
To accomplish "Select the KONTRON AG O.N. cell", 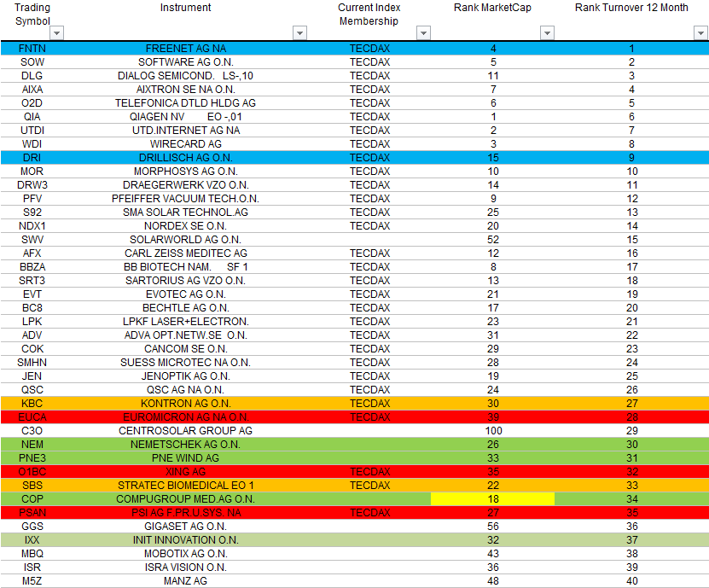I will [186, 404].
